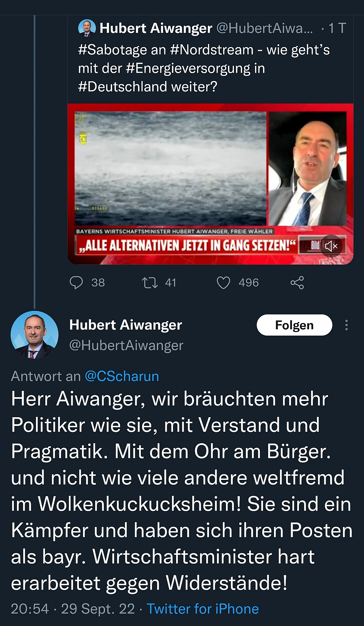Like the quoted tweet via heart icon
The image size is (364, 626).
[223, 283]
